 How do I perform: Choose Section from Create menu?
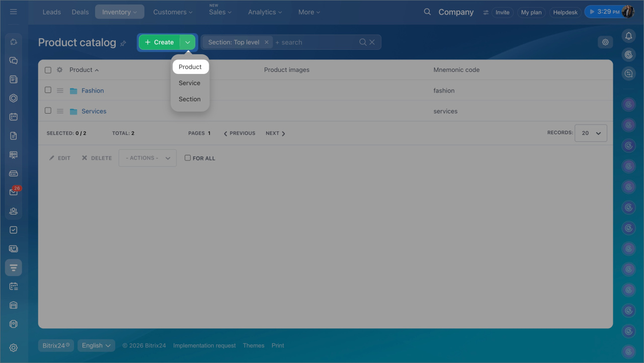190,99
